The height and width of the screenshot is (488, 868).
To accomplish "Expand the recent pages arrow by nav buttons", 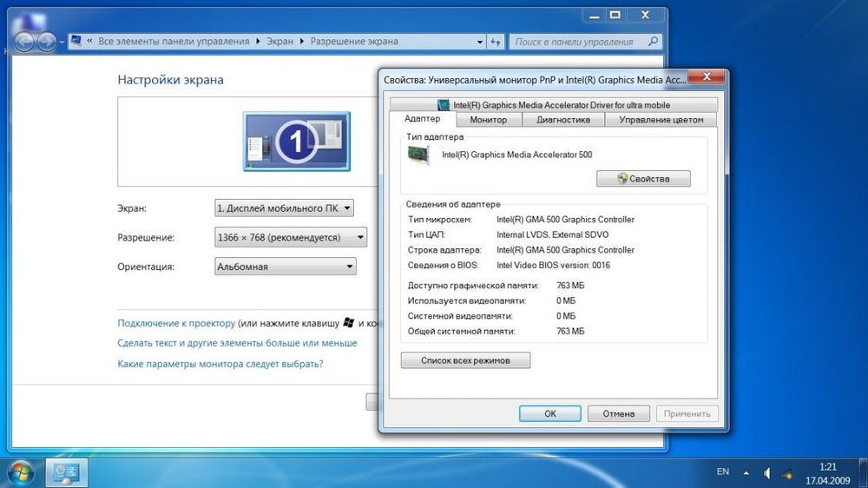I will 62,42.
